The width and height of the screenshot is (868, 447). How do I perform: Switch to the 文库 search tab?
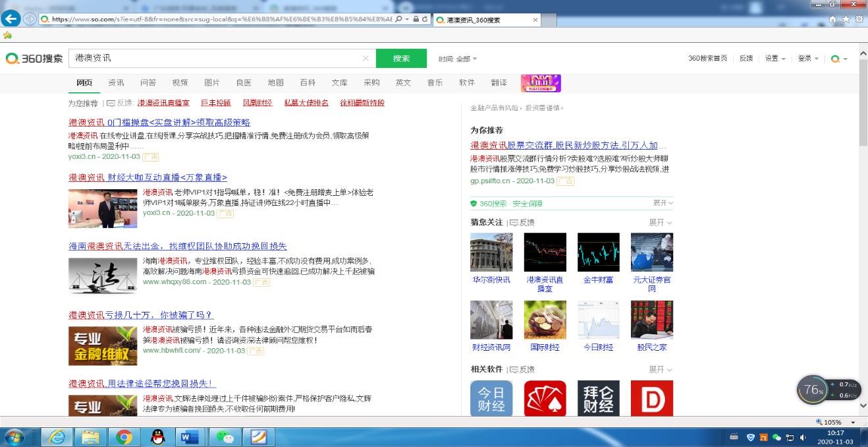point(340,82)
